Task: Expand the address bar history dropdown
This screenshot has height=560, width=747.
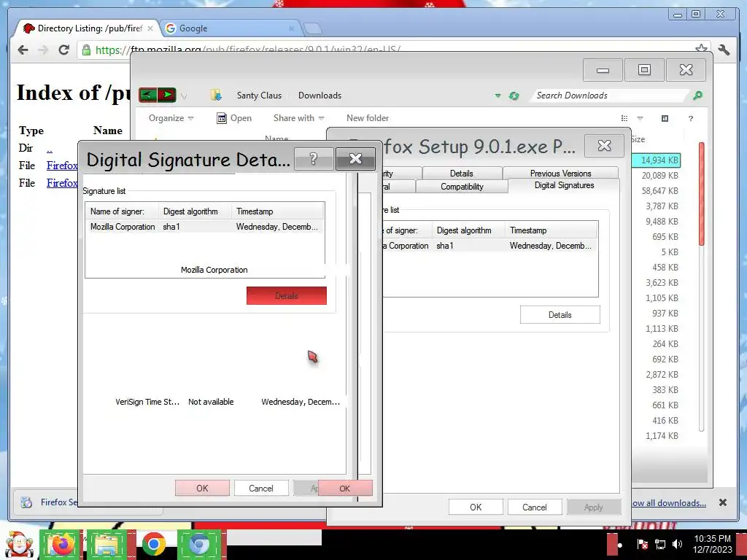Action: (498, 96)
